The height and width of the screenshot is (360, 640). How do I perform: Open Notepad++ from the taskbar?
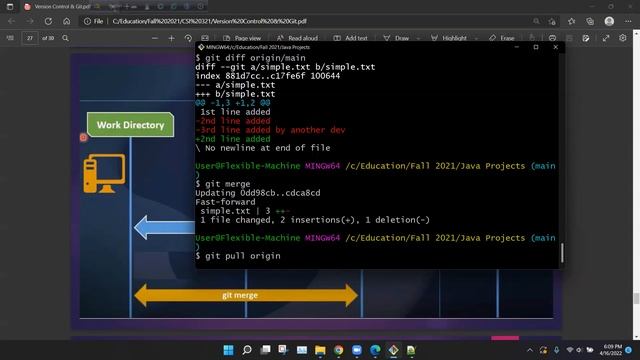click(411, 350)
